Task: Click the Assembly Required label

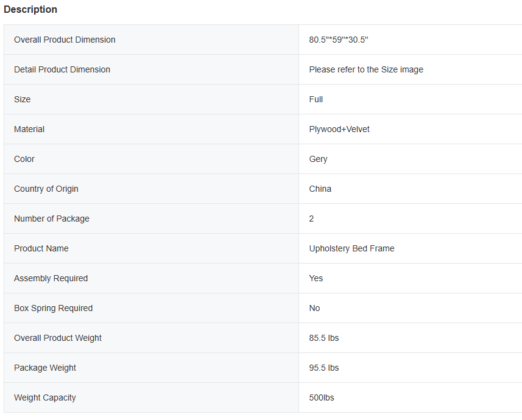Action: tap(51, 278)
